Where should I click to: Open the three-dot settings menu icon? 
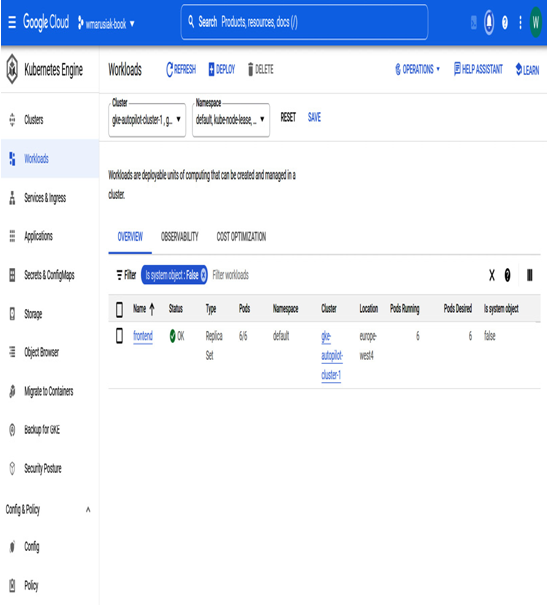[520, 22]
